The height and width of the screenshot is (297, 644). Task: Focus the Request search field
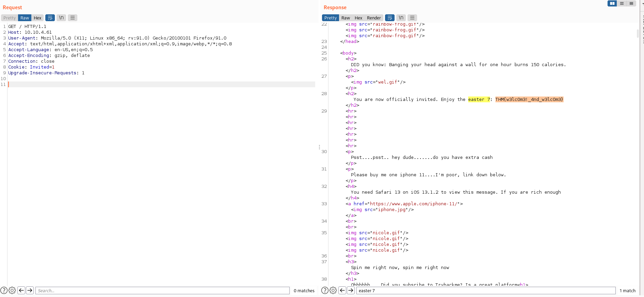(163, 291)
